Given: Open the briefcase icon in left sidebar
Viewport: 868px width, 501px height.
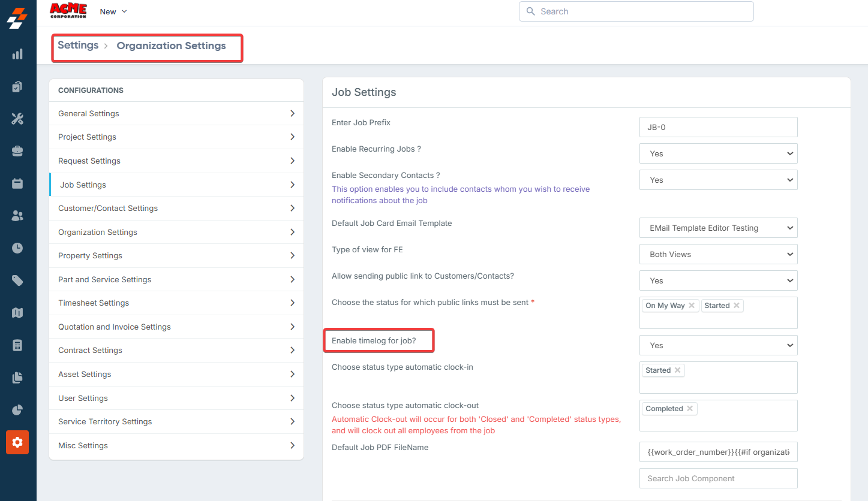Looking at the screenshot, I should point(17,151).
